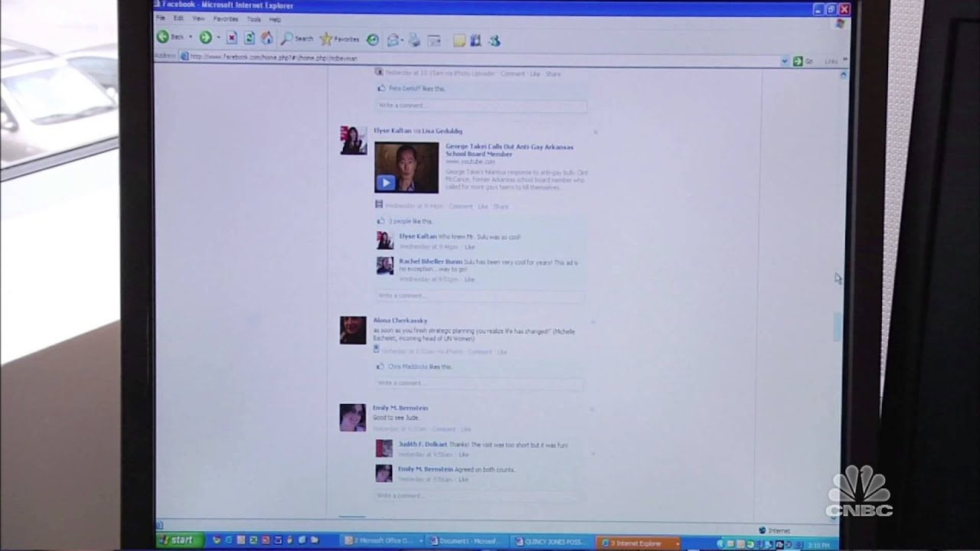Open the Edit menu
The height and width of the screenshot is (551, 980).
click(x=178, y=18)
